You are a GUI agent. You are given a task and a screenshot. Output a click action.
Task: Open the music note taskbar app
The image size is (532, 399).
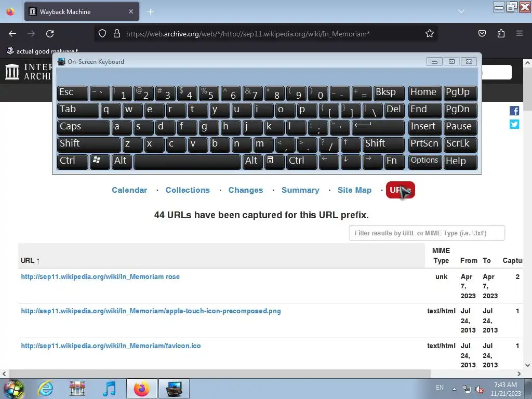point(109,389)
